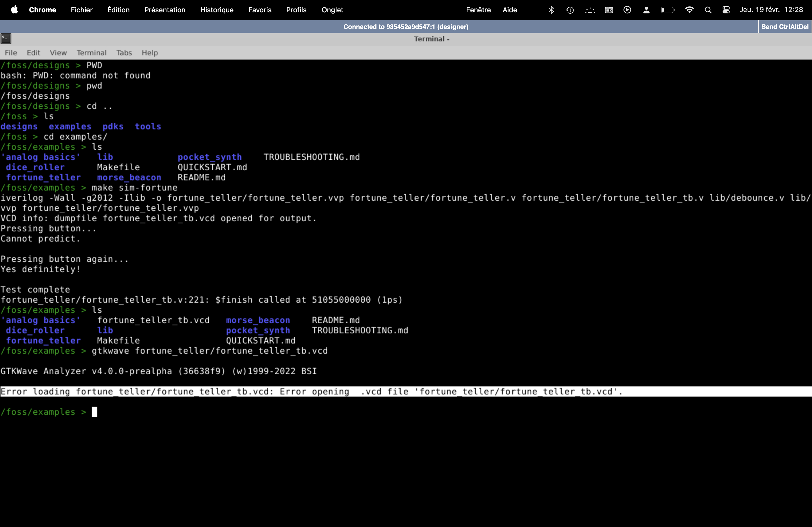Open Control Center icon in menu bar
The image size is (812, 527).
726,10
